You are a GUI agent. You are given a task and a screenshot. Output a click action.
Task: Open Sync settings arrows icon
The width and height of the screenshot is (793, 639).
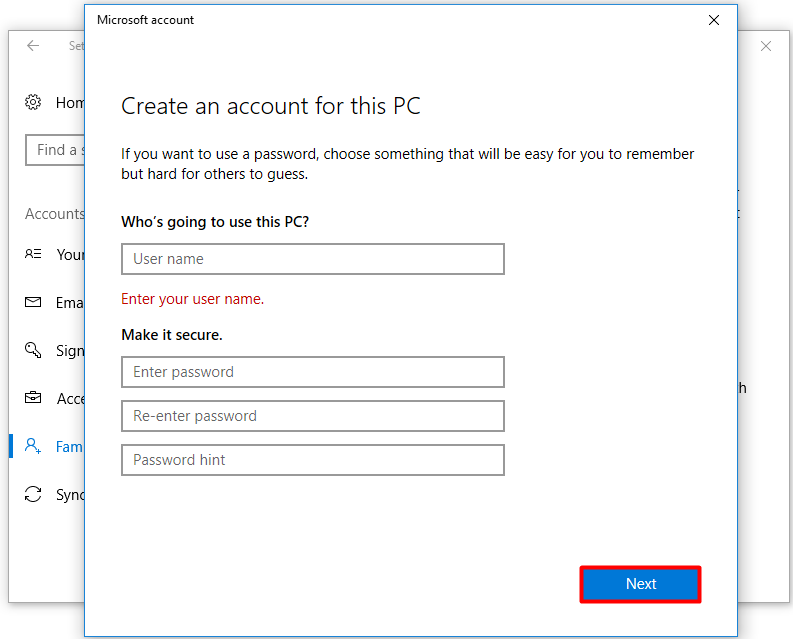33,494
